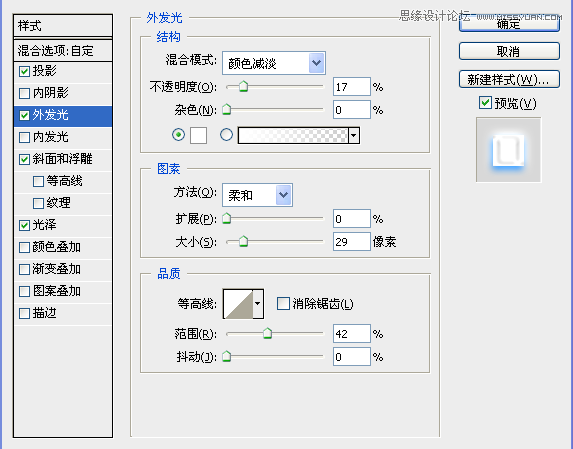
Task: Select the 渐变叠加 row label
Action: click(x=57, y=269)
